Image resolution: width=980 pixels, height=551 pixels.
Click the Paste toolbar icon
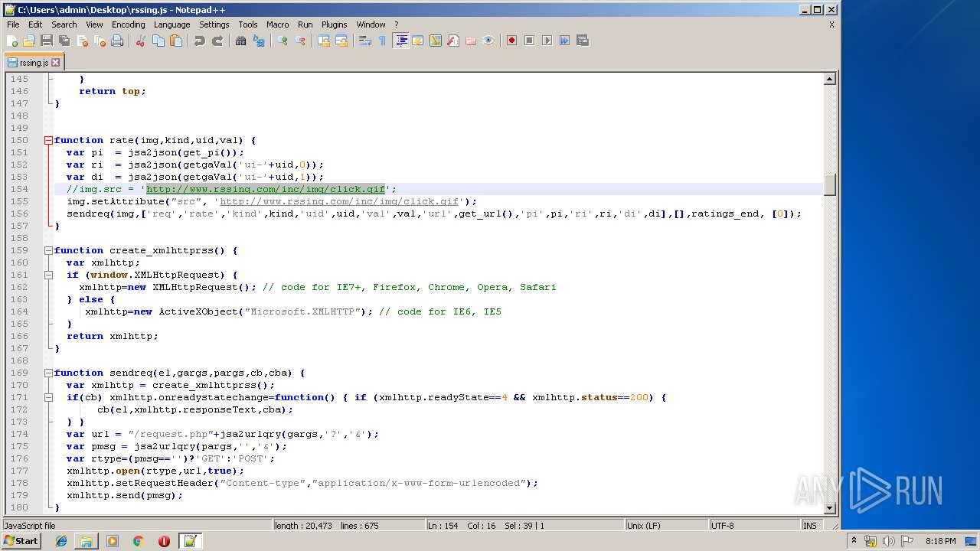(176, 41)
